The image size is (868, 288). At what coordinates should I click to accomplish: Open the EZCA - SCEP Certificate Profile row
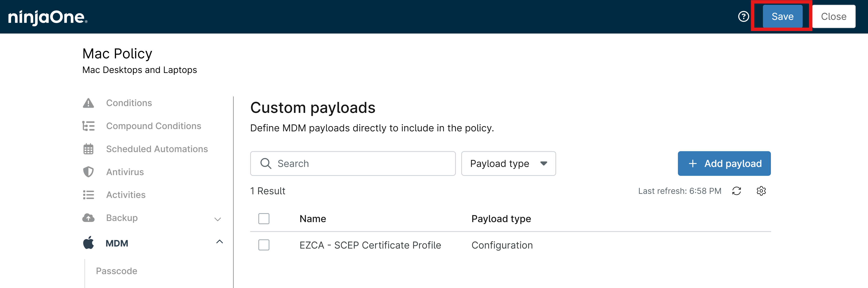[510, 245]
